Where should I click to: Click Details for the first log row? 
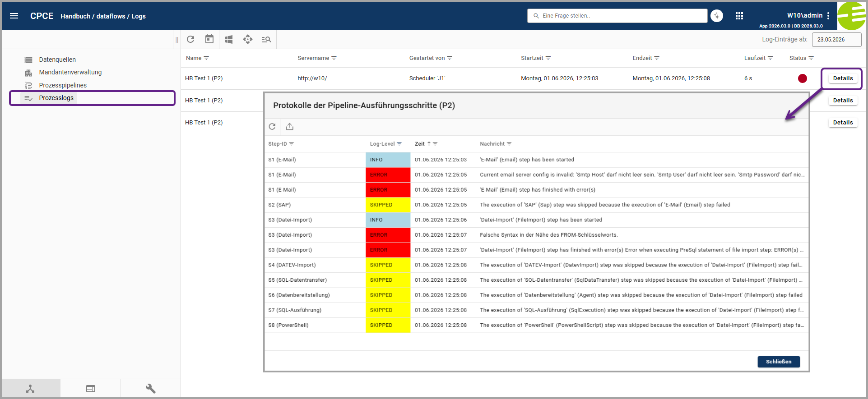point(843,78)
